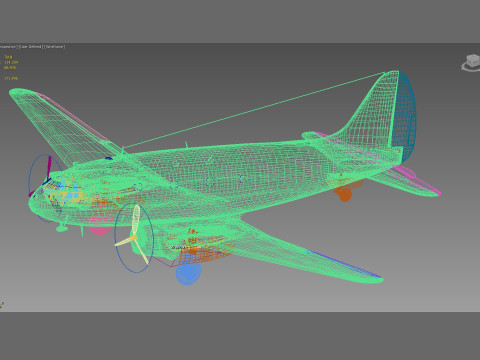
Task: Open the cut-off Perspective viewport label menu
Action: 8,47
